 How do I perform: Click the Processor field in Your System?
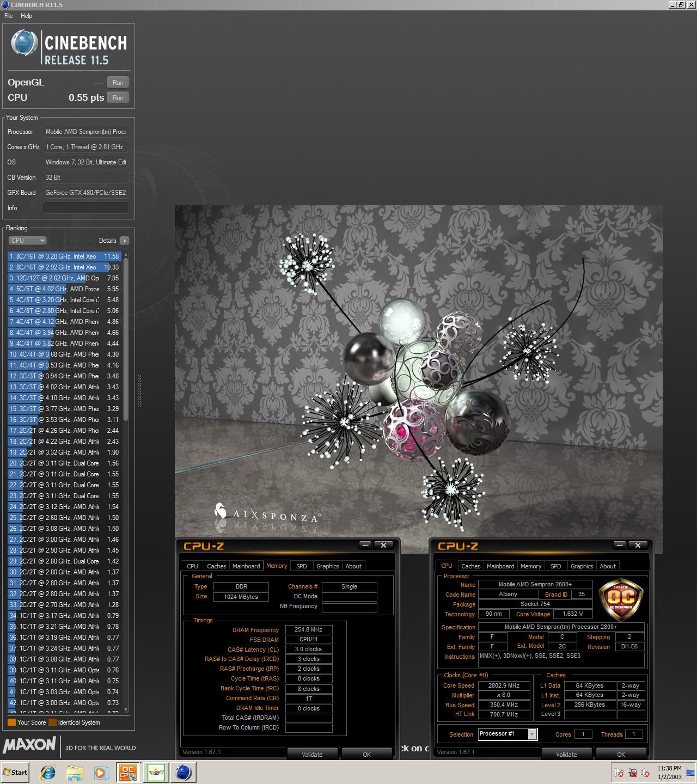[x=86, y=132]
